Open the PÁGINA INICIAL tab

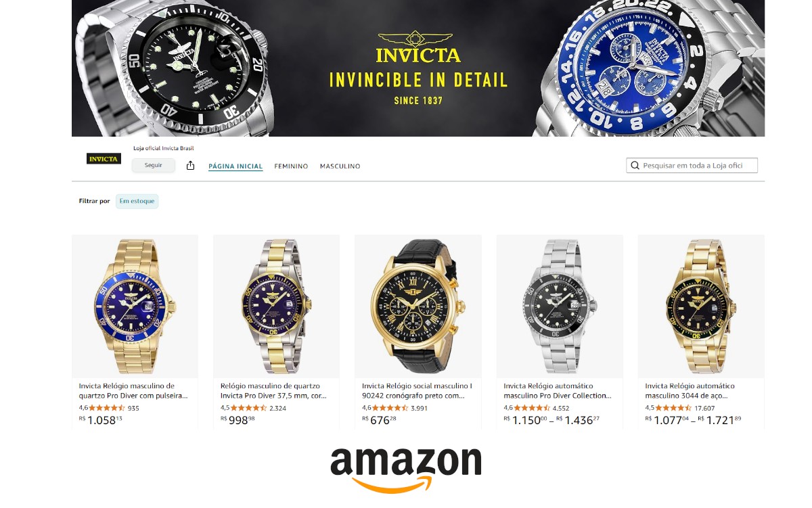(x=235, y=166)
